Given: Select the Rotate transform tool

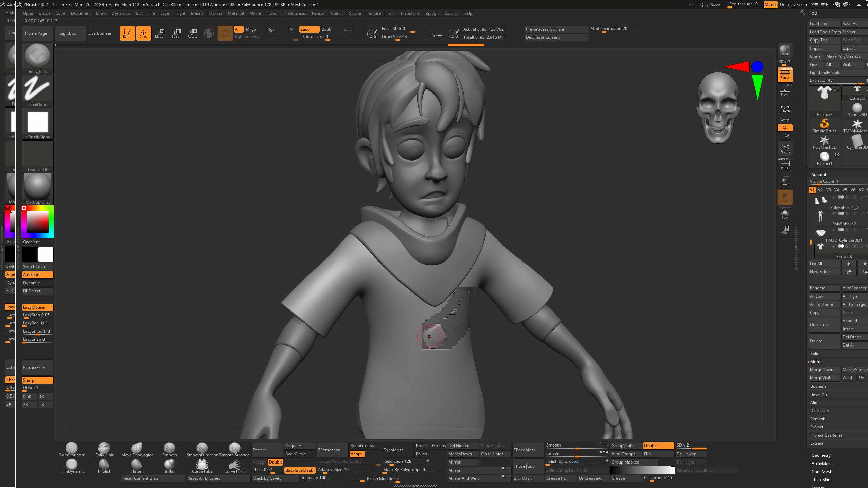Looking at the screenshot, I should (x=193, y=33).
